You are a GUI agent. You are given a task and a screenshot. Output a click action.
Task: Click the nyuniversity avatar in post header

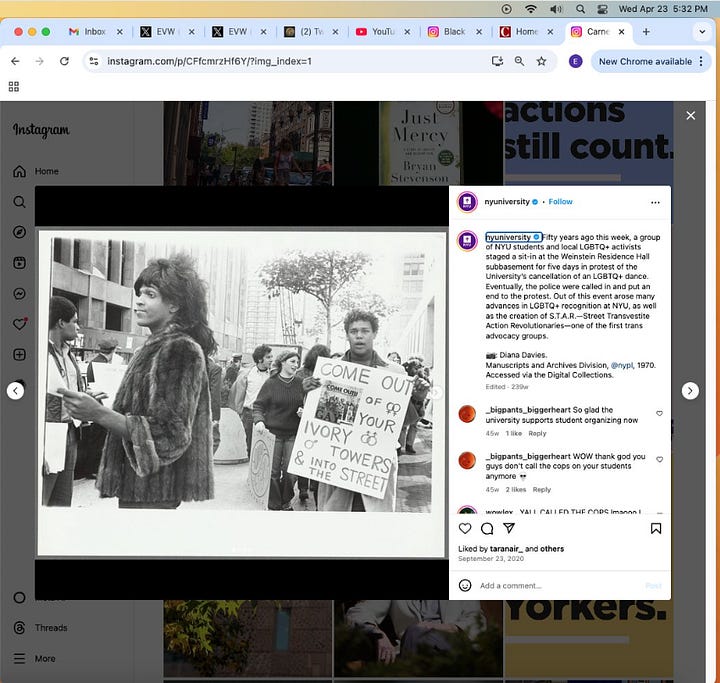pyautogui.click(x=467, y=202)
